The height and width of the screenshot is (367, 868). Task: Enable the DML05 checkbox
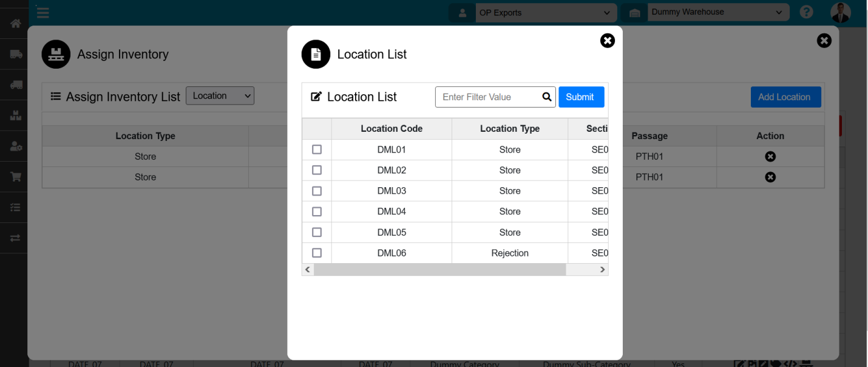[317, 232]
